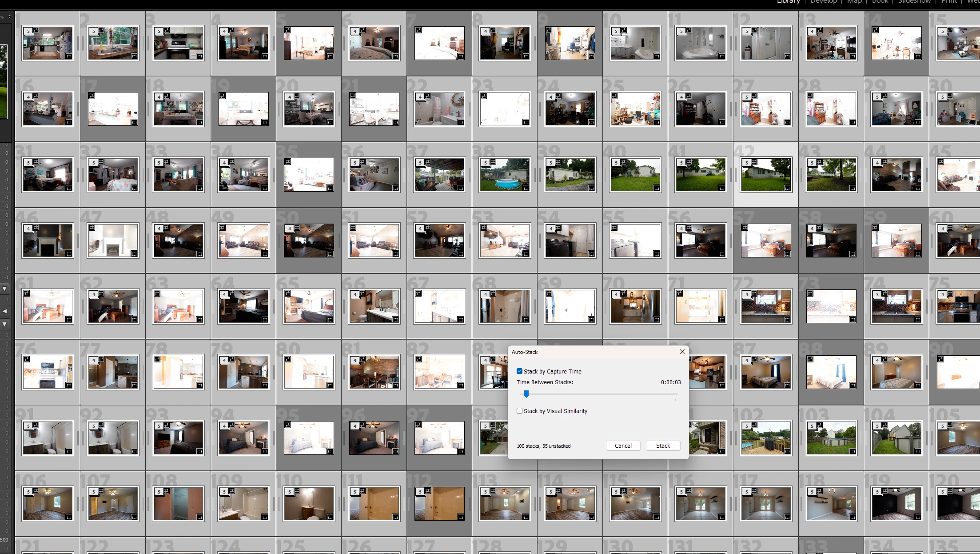
Task: Click the crop badge on photo 1
Action: (69, 56)
